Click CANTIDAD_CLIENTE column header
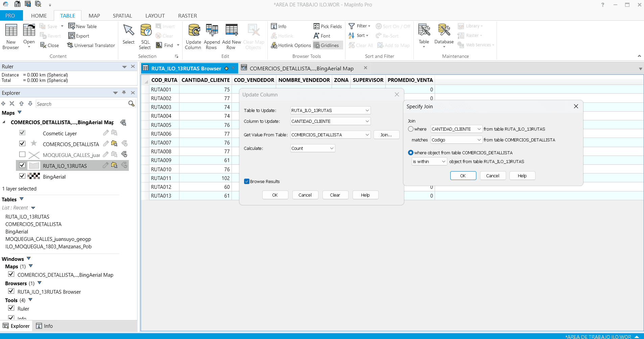The height and width of the screenshot is (339, 644). (x=206, y=80)
